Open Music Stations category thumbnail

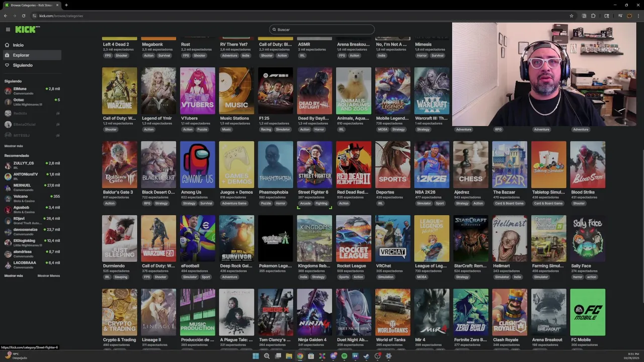(236, 90)
